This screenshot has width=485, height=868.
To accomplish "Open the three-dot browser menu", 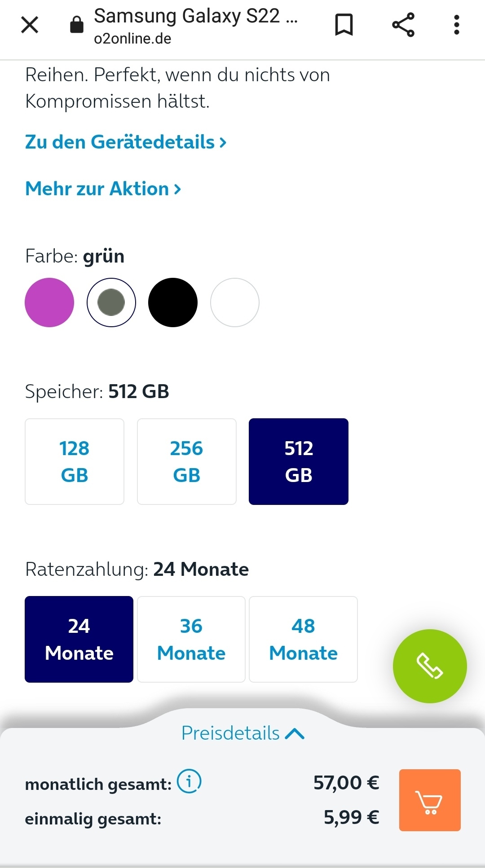I will tap(457, 25).
